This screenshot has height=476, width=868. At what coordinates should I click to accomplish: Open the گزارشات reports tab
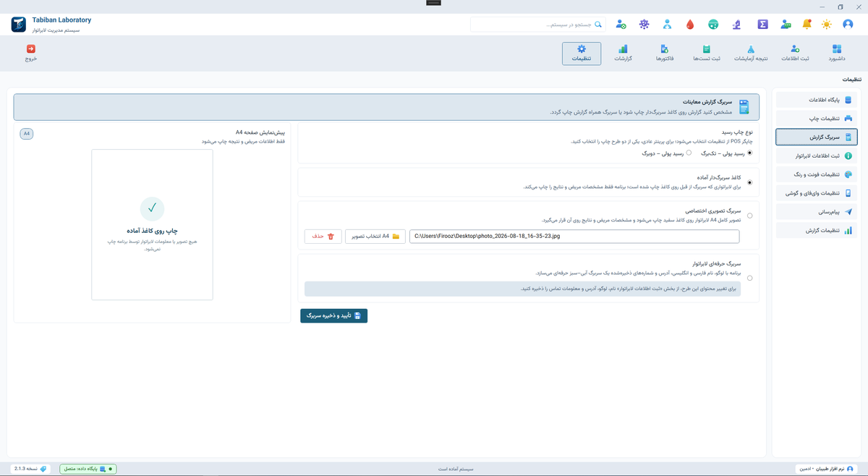623,53
